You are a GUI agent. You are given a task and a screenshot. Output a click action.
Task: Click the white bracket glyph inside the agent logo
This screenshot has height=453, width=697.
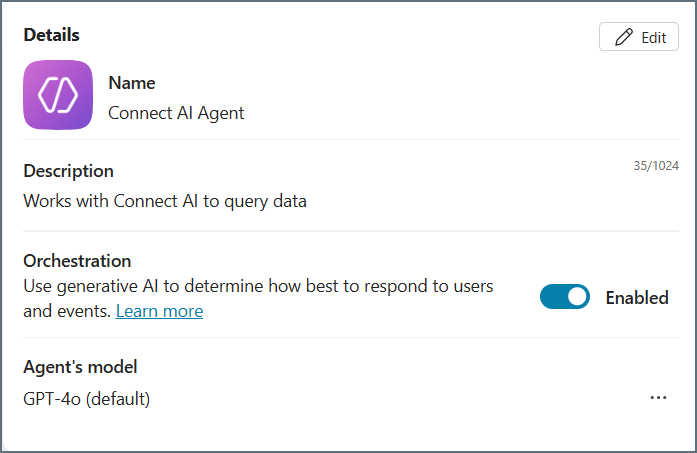click(x=58, y=95)
